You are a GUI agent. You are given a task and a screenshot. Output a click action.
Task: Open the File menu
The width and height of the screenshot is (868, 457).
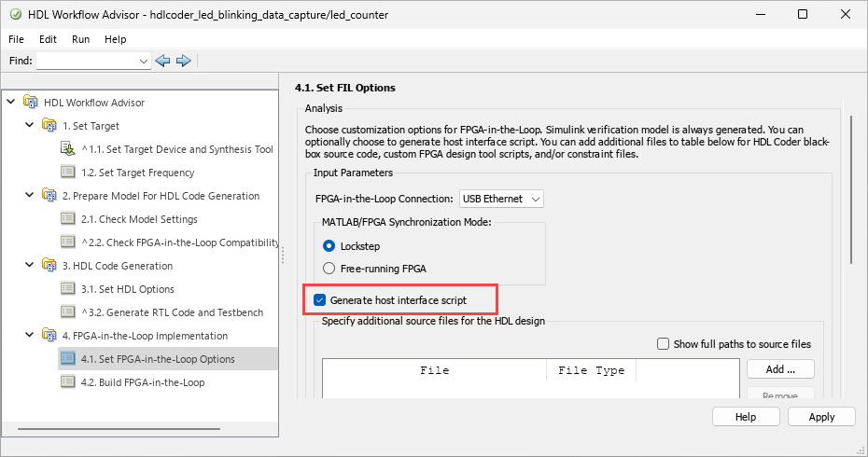click(16, 39)
